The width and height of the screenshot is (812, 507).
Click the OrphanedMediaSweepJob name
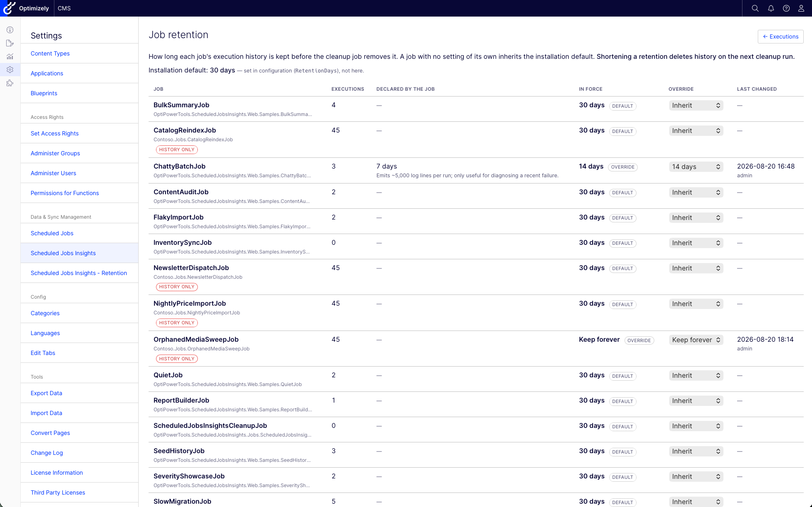point(196,339)
